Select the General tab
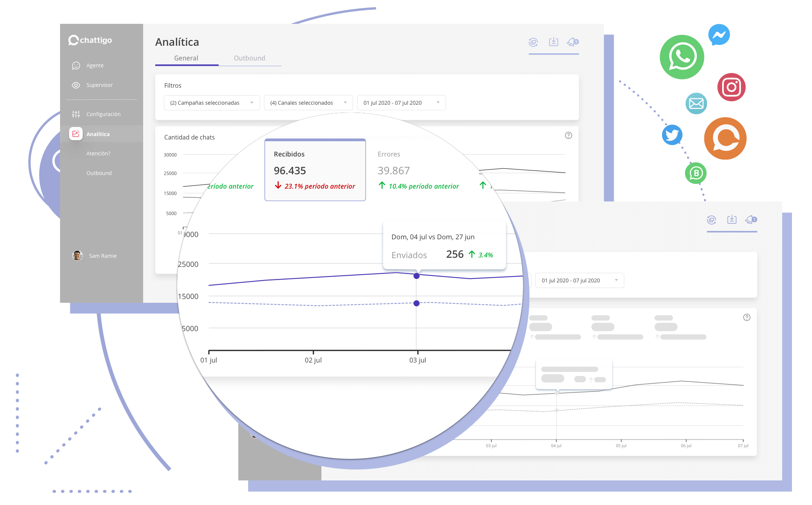Screen dimensions: 812x505 click(186, 58)
